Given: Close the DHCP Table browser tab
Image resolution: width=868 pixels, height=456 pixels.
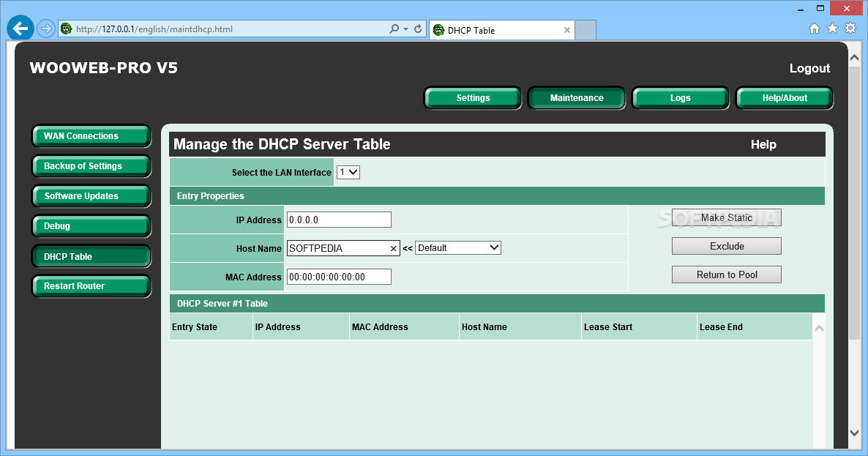Looking at the screenshot, I should pos(567,31).
